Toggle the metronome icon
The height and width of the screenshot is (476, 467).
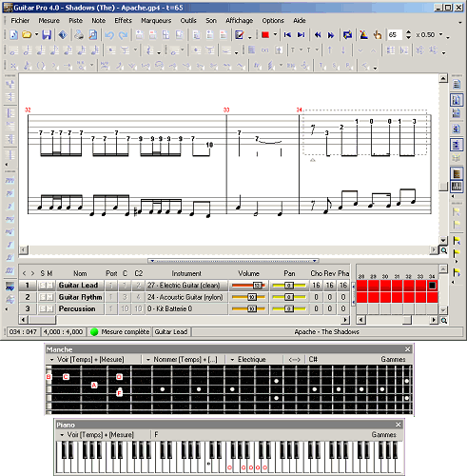pyautogui.click(x=363, y=34)
